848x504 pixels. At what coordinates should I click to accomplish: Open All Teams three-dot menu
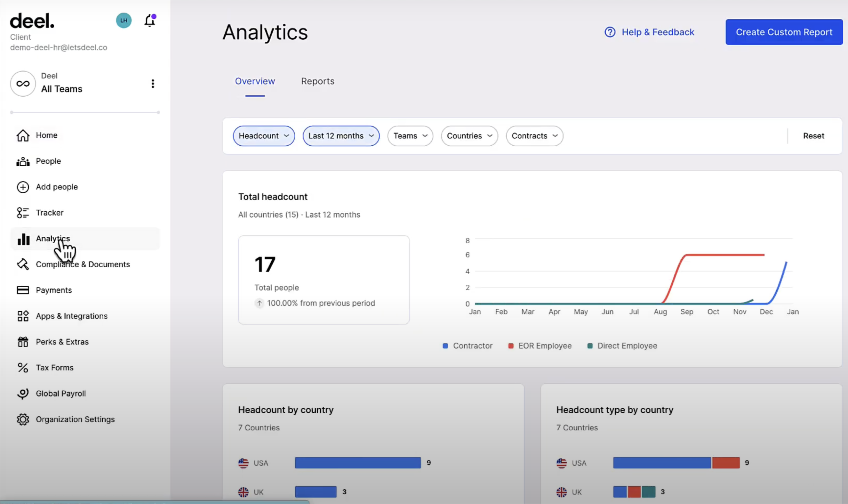pos(153,83)
